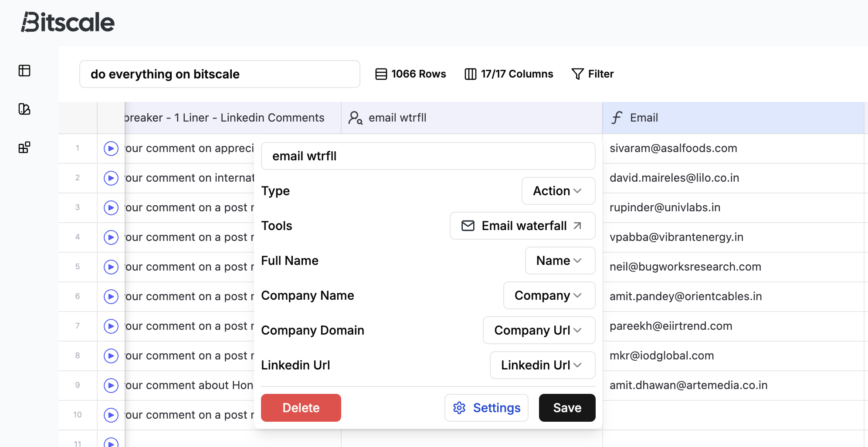
Task: Click the gear icon in Settings button
Action: pos(459,408)
